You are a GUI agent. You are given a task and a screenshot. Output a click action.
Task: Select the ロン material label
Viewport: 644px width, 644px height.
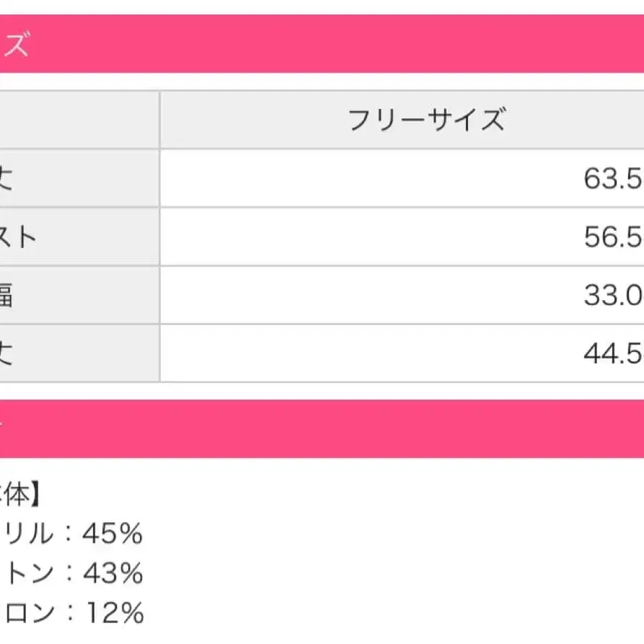(x=27, y=613)
